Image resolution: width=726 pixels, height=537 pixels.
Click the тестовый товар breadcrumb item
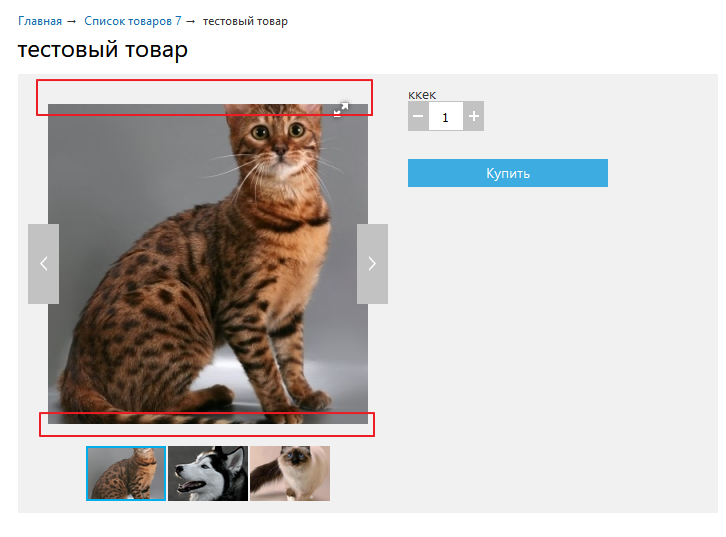pyautogui.click(x=245, y=21)
